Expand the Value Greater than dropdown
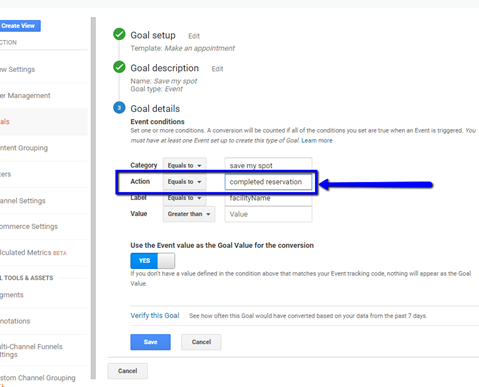 189,214
